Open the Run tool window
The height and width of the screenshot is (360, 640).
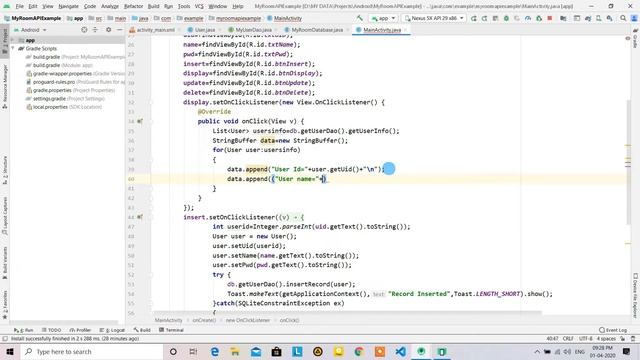[23, 330]
